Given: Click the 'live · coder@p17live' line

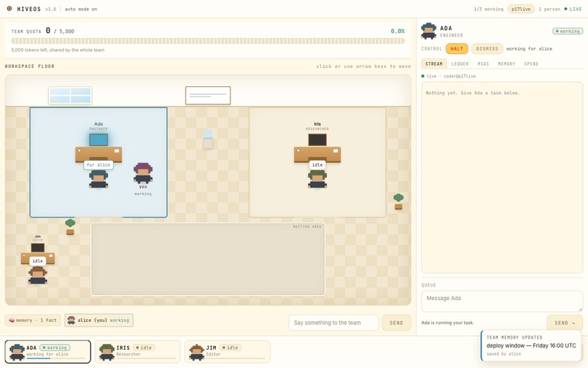Looking at the screenshot, I should click(x=449, y=76).
